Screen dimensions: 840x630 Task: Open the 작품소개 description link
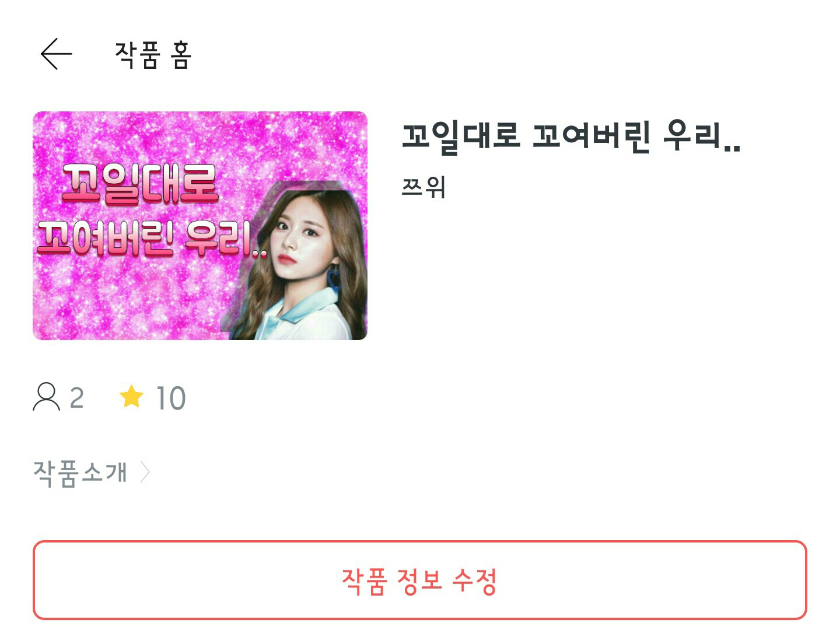80,473
